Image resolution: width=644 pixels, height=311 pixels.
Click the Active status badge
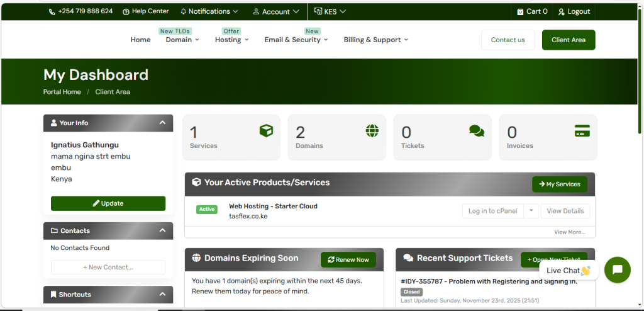click(x=206, y=210)
